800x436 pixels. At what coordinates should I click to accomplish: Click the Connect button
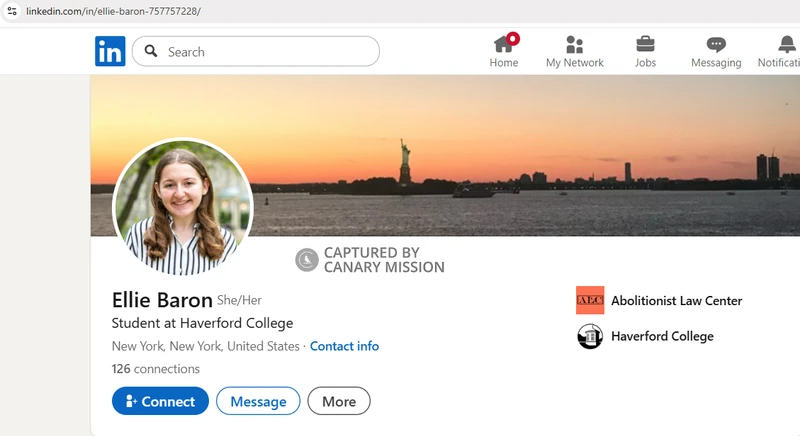click(160, 401)
